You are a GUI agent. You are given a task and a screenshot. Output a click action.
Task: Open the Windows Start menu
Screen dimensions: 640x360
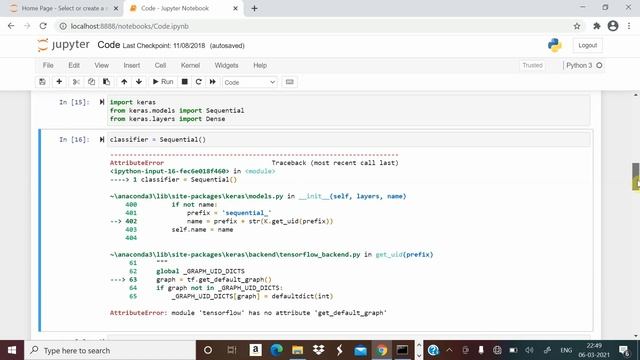(12, 350)
